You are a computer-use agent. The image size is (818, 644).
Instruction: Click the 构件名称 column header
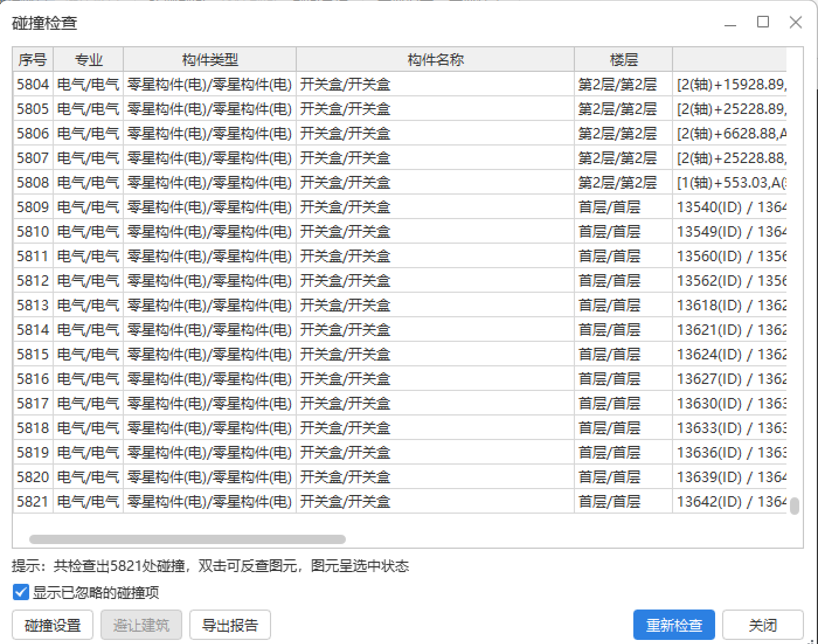click(435, 60)
